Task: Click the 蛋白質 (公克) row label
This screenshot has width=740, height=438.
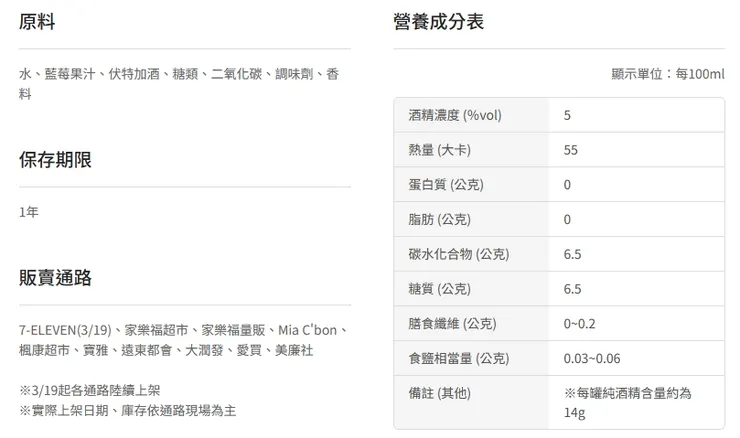Action: click(x=446, y=185)
